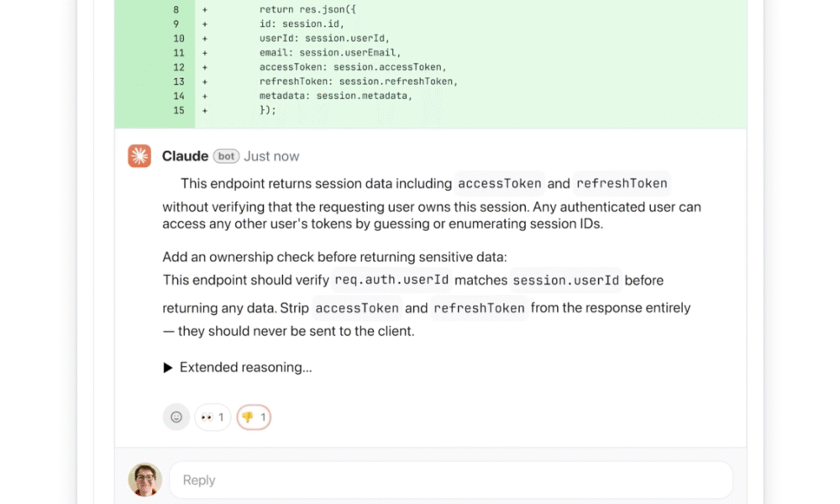Click into the Reply input field
The height and width of the screenshot is (504, 840).
(x=450, y=480)
